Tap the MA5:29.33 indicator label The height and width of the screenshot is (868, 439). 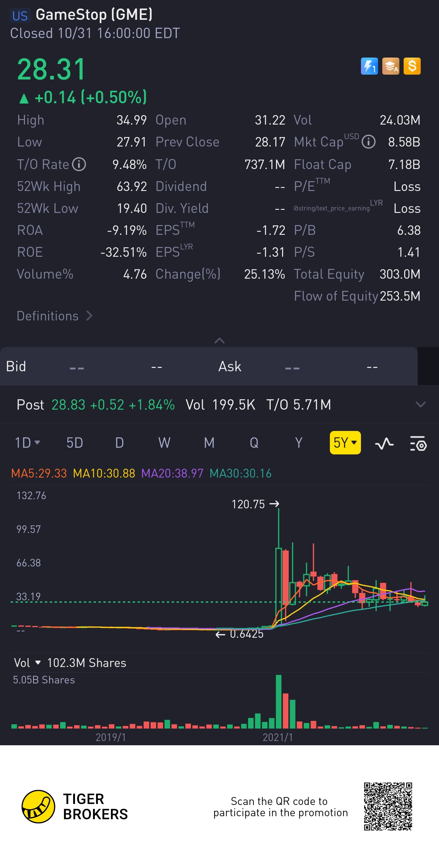39,473
